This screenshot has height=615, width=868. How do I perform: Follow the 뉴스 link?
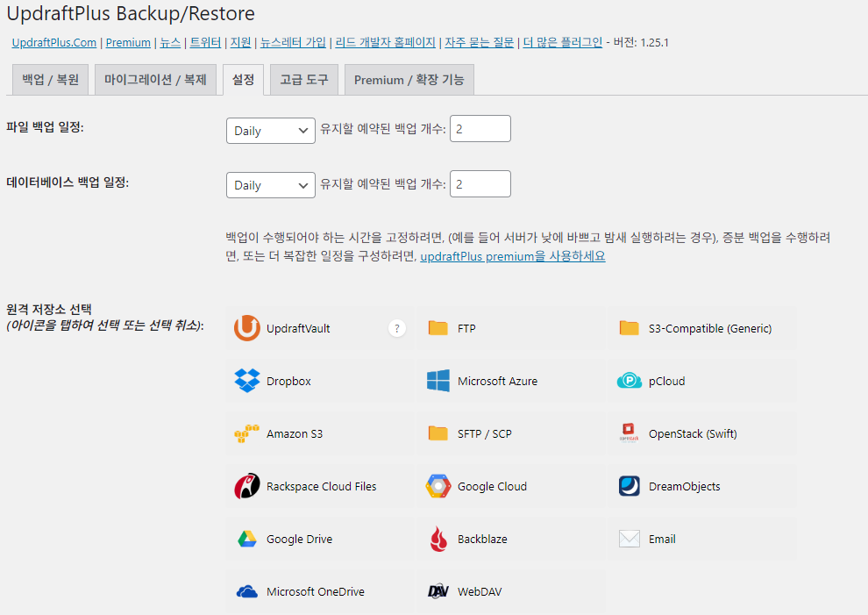coord(170,43)
